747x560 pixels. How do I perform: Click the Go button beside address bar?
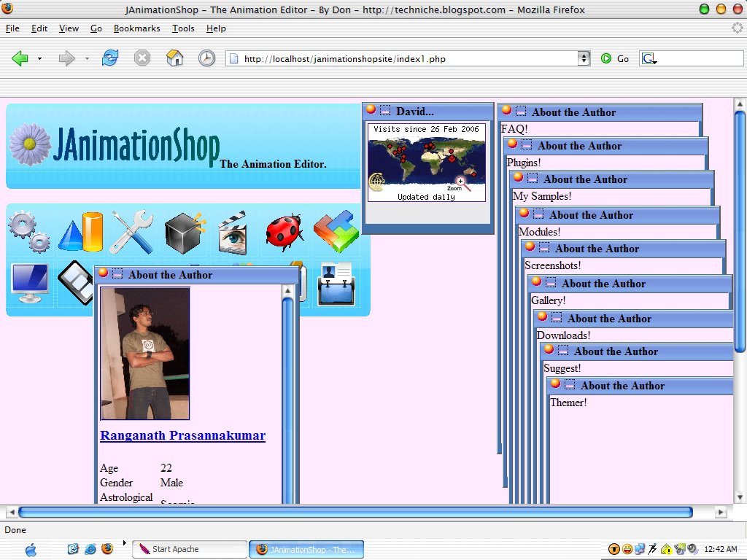click(615, 58)
